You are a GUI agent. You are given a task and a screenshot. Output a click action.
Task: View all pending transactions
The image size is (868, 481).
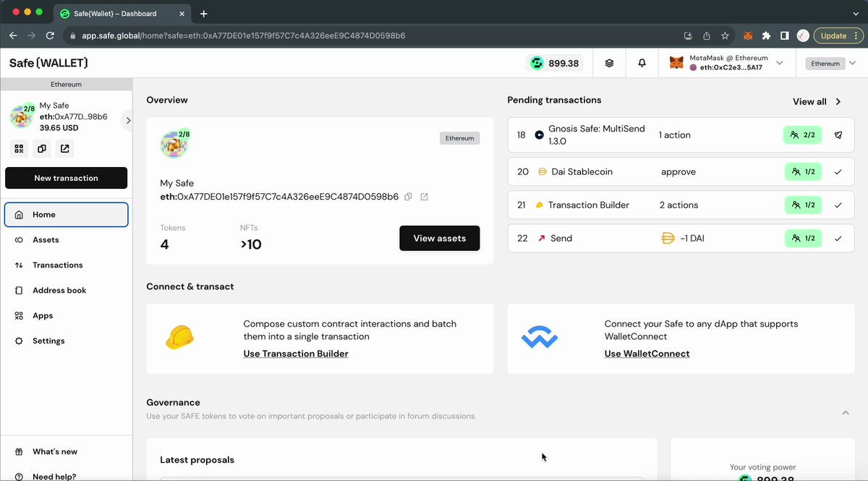click(x=817, y=102)
